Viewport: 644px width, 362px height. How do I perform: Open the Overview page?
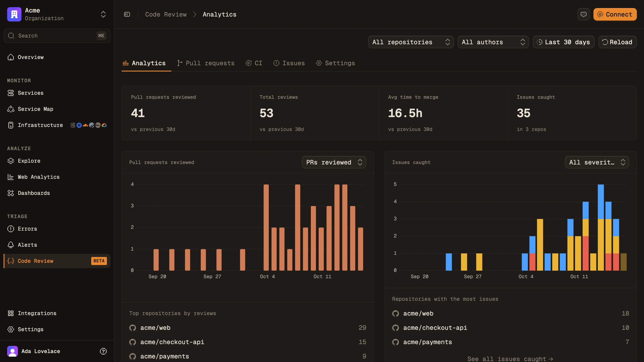tap(57, 57)
